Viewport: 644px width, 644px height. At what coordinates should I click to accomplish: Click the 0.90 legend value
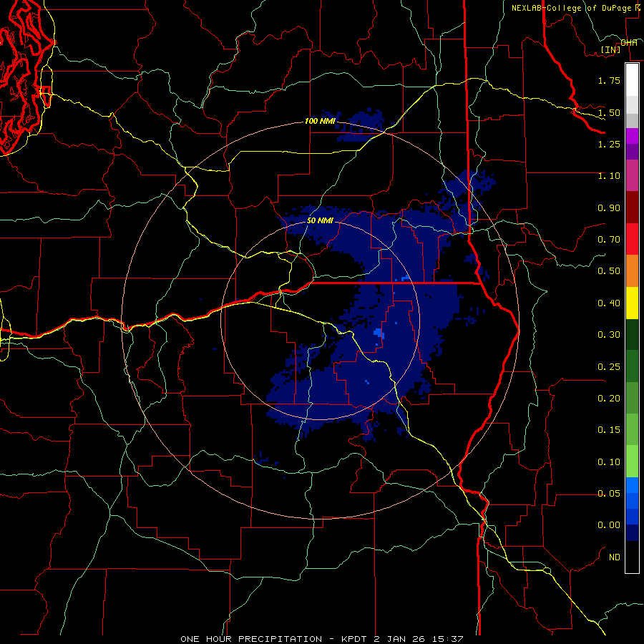click(609, 208)
